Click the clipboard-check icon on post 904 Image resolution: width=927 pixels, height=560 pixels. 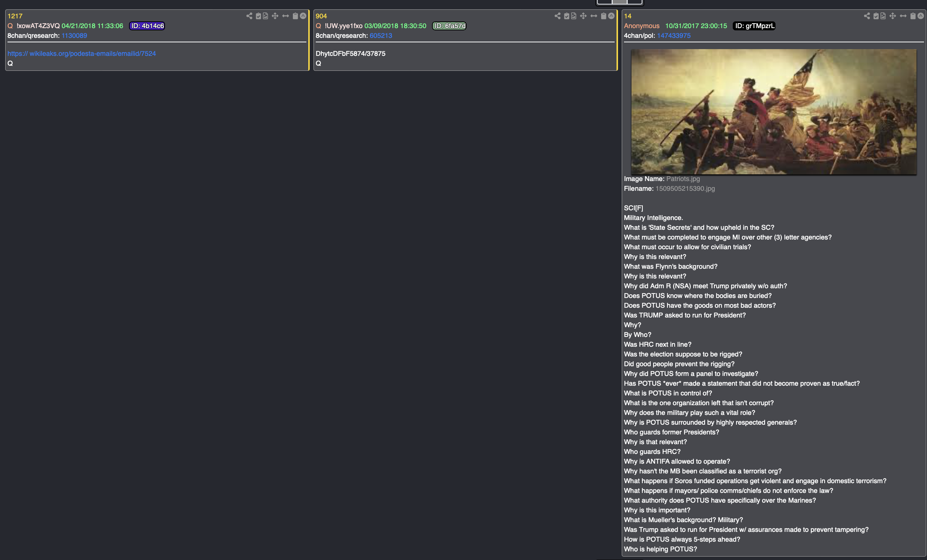[567, 16]
